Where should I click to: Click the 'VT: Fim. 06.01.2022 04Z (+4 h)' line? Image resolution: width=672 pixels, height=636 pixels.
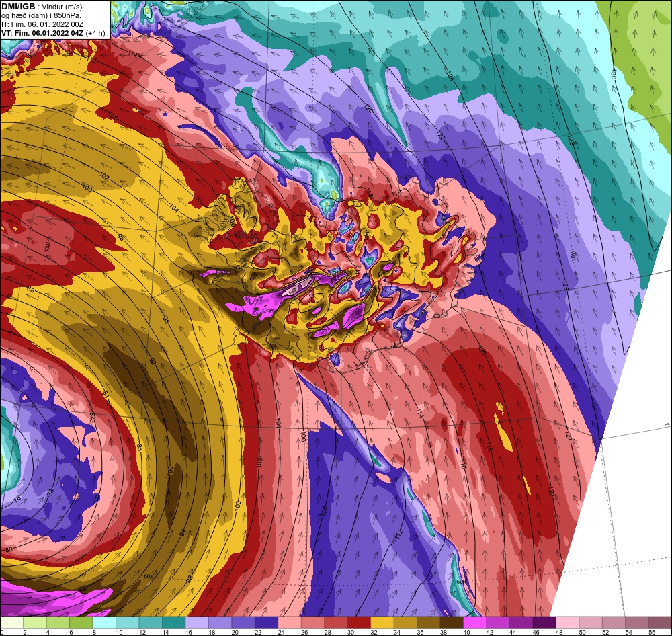point(52,33)
